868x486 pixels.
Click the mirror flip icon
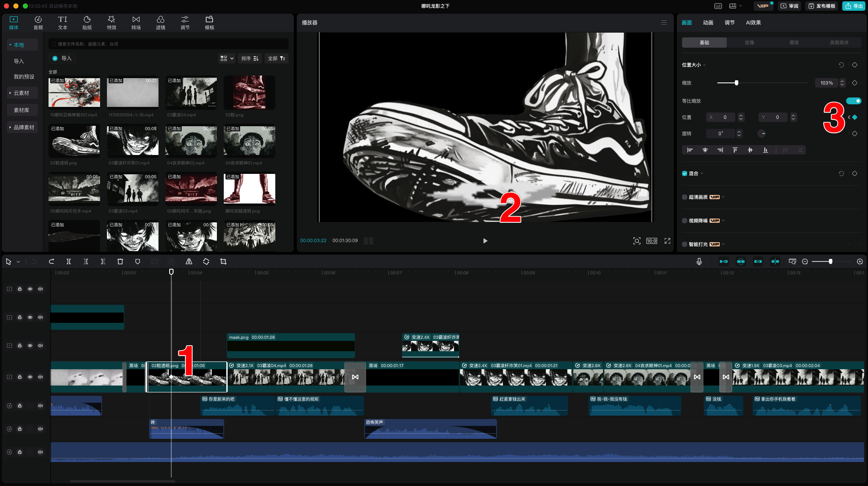coord(189,261)
